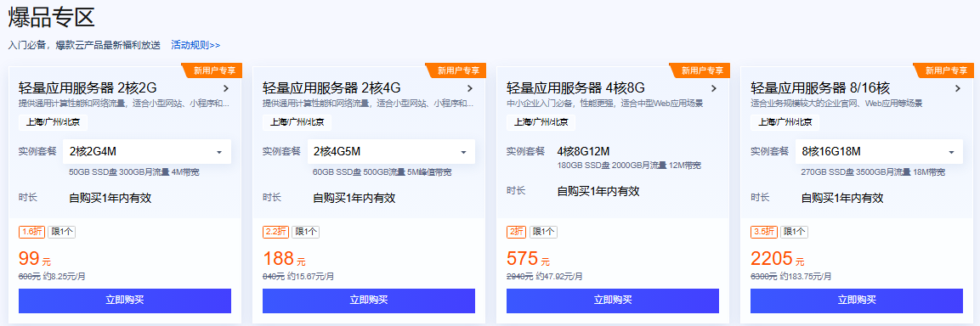Expand the 8核16G18M package dropdown
This screenshot has height=326, width=980.
click(880, 152)
